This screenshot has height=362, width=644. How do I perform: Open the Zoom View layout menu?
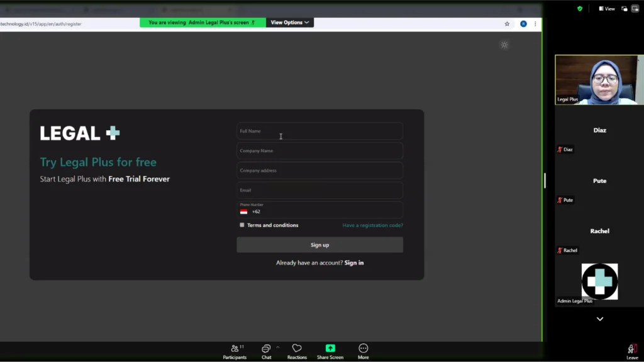[607, 9]
